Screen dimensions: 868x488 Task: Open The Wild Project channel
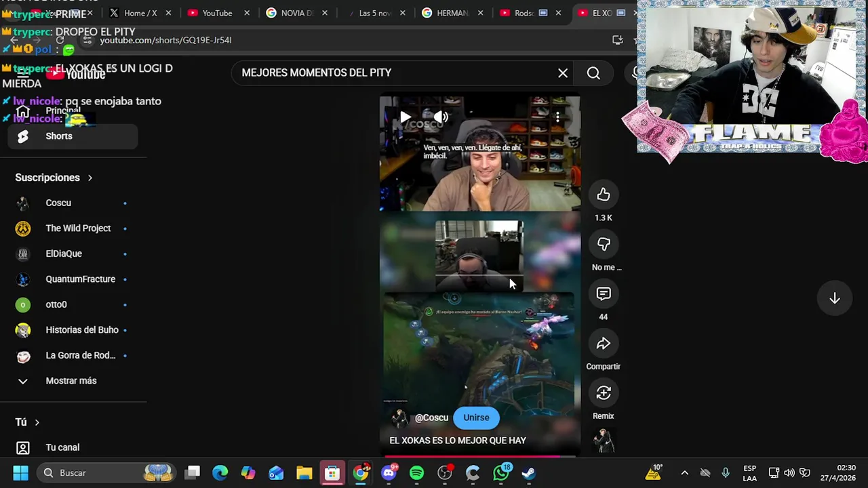point(73,228)
